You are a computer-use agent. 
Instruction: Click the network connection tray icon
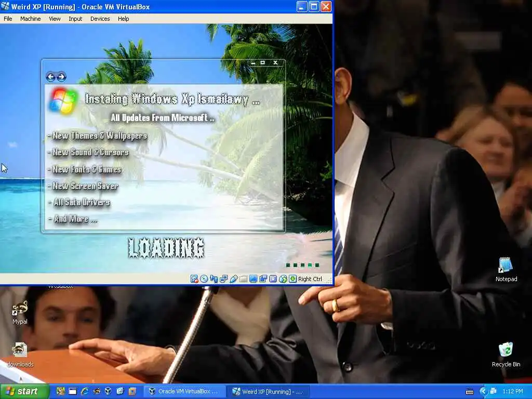pyautogui.click(x=494, y=391)
